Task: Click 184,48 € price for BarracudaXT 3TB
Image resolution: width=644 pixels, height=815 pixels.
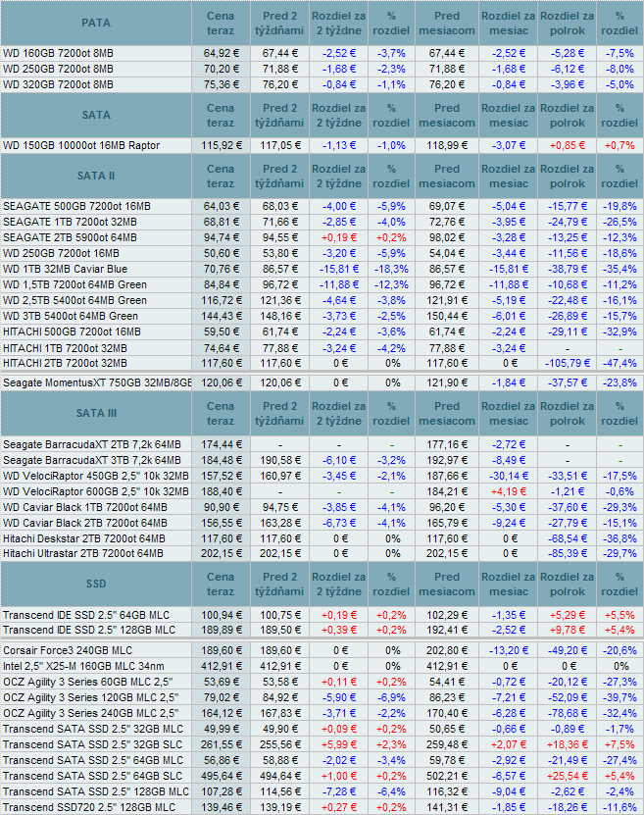Action: (x=222, y=460)
